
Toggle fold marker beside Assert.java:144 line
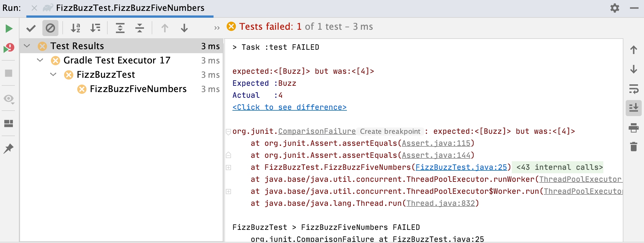point(228,155)
